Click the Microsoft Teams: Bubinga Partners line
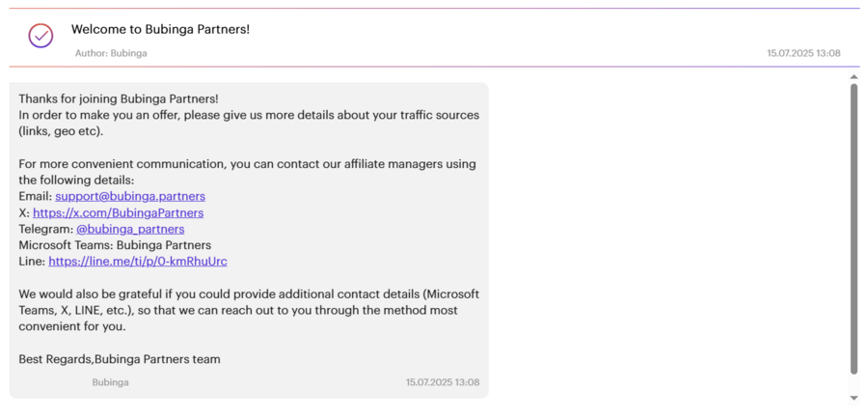The width and height of the screenshot is (868, 419). click(115, 245)
